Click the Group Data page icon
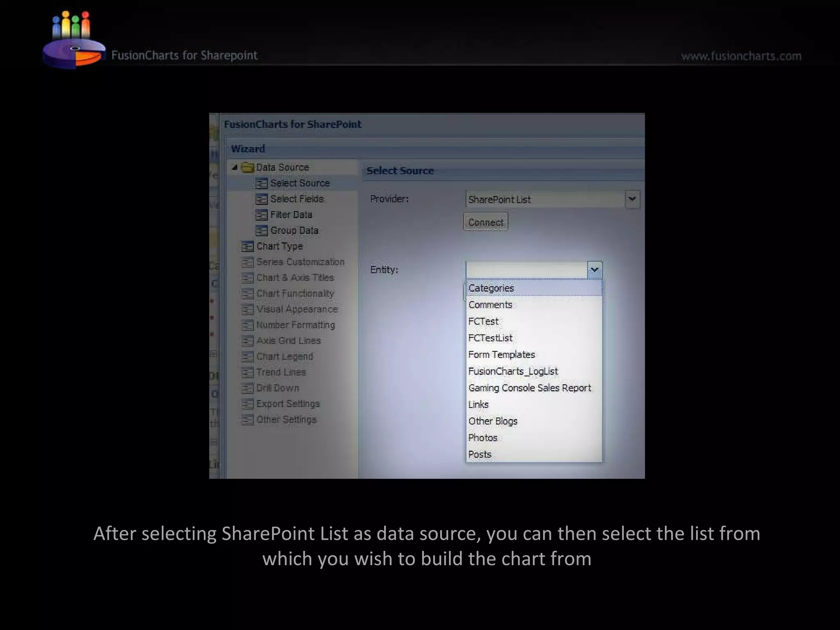 [261, 231]
